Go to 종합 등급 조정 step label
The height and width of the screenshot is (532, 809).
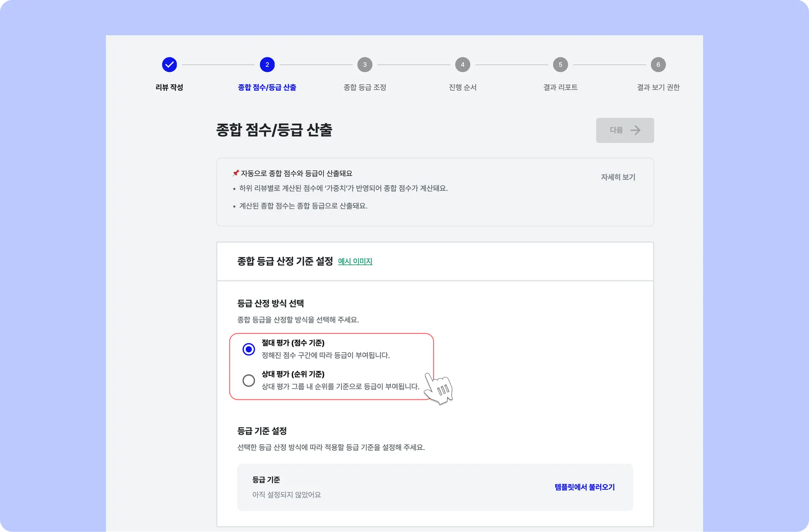pyautogui.click(x=365, y=87)
